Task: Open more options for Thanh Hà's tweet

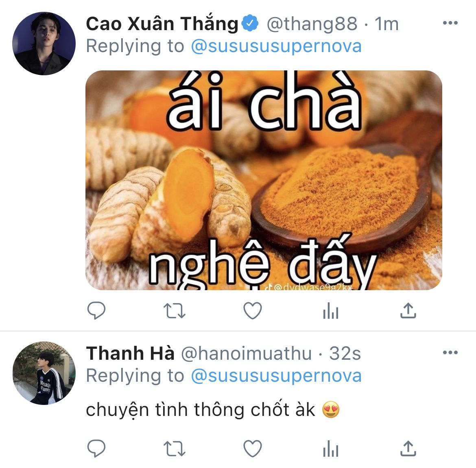Action: pyautogui.click(x=450, y=352)
